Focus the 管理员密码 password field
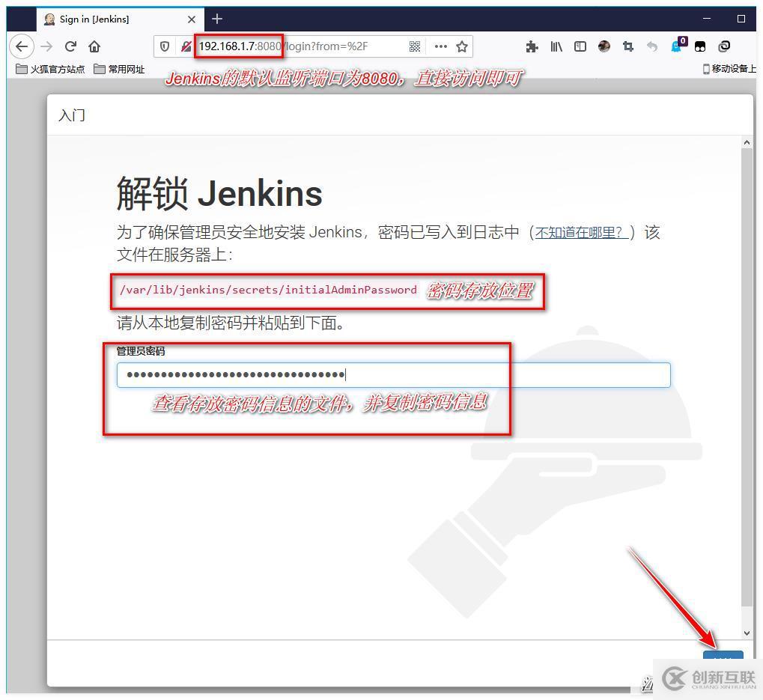The height and width of the screenshot is (700, 763). [393, 374]
